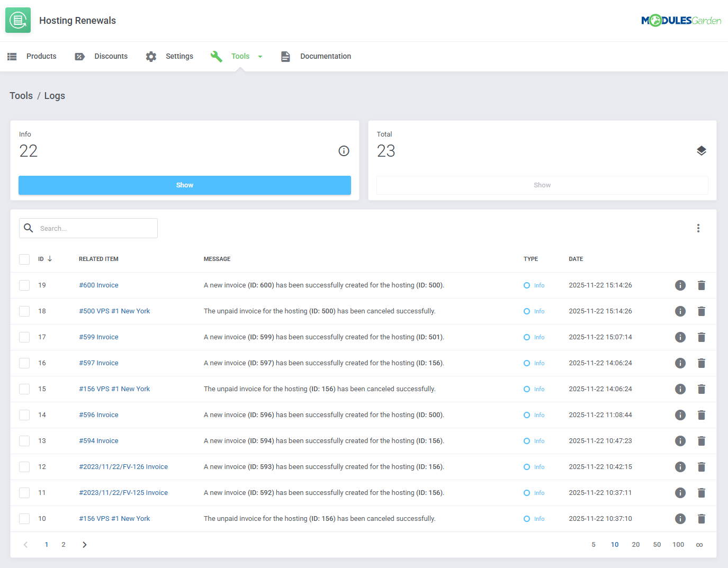
Task: Open the three-dot table options menu
Action: (x=698, y=228)
